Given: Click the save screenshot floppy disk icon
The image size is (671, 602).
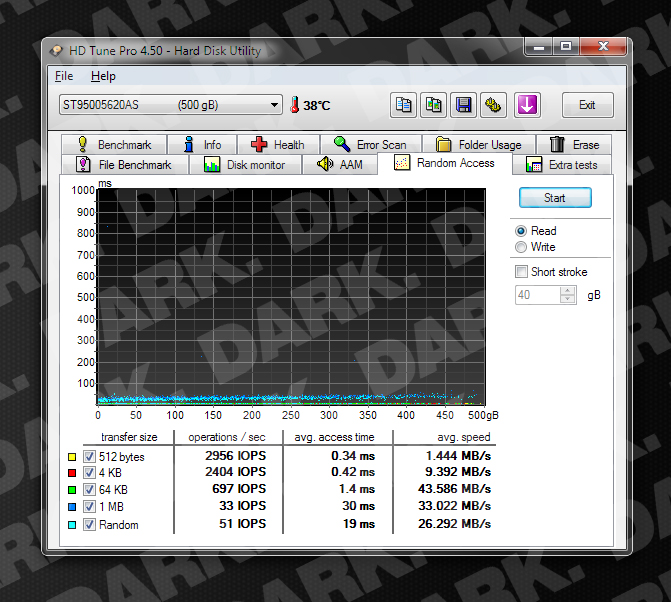Looking at the screenshot, I should pyautogui.click(x=463, y=105).
